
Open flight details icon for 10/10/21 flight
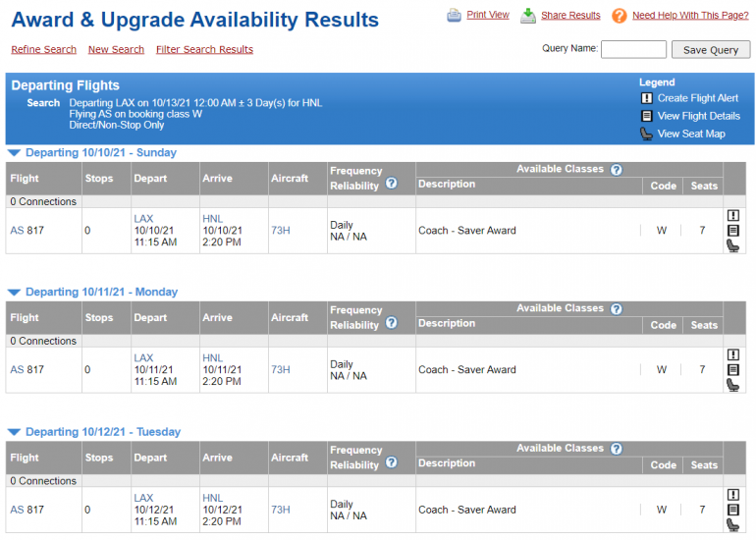tap(732, 231)
